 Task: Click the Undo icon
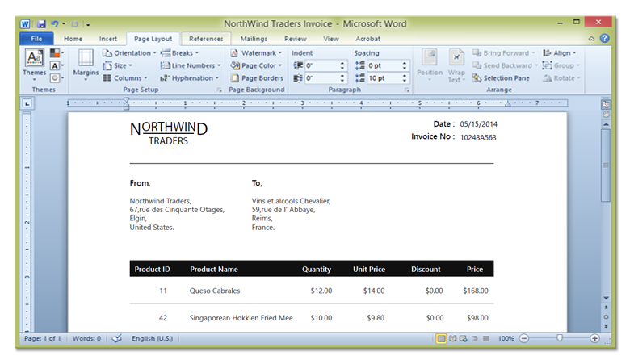tap(55, 24)
